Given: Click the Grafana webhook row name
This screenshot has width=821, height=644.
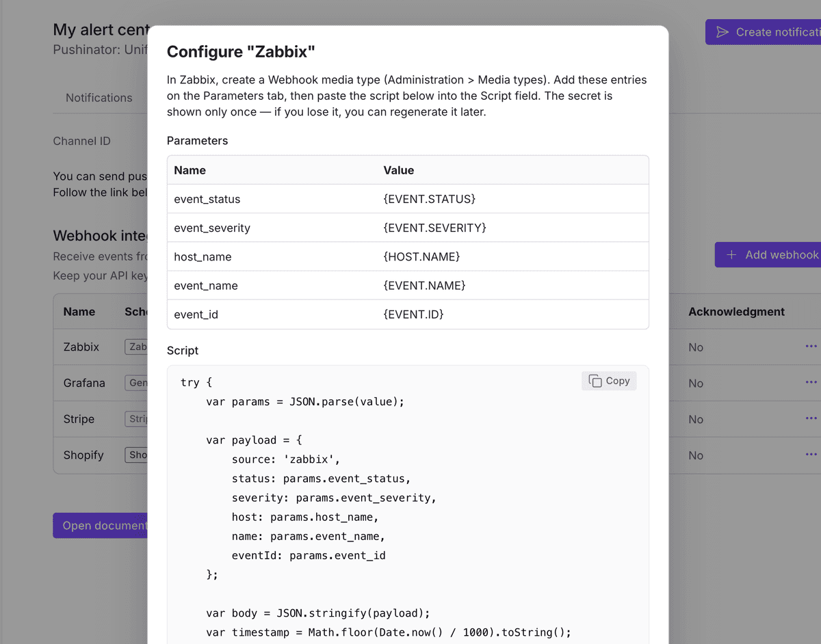Looking at the screenshot, I should tap(84, 383).
